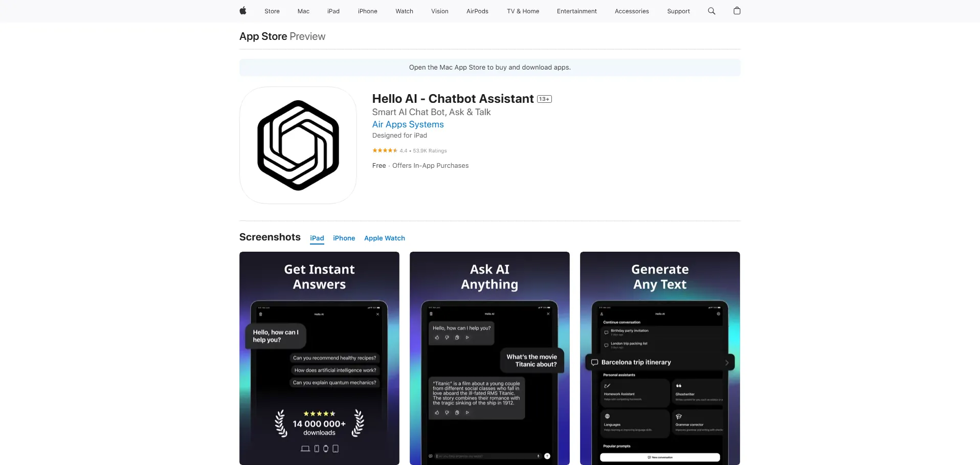
Task: Click the Apple logo icon
Action: click(x=243, y=11)
